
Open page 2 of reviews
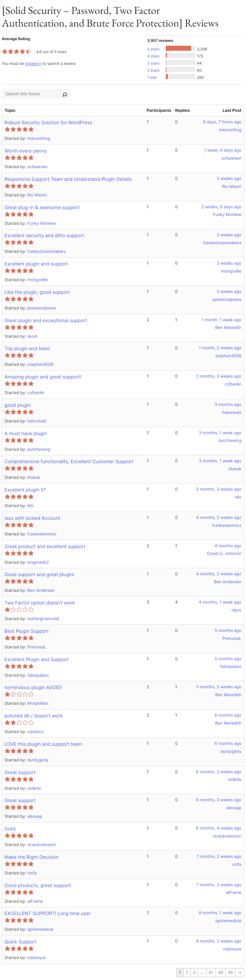tap(187, 972)
